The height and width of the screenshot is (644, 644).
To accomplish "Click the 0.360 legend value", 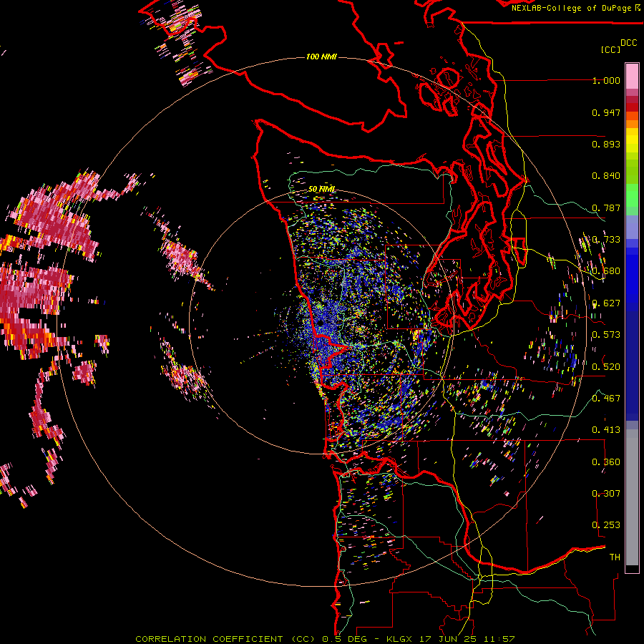I will (606, 462).
